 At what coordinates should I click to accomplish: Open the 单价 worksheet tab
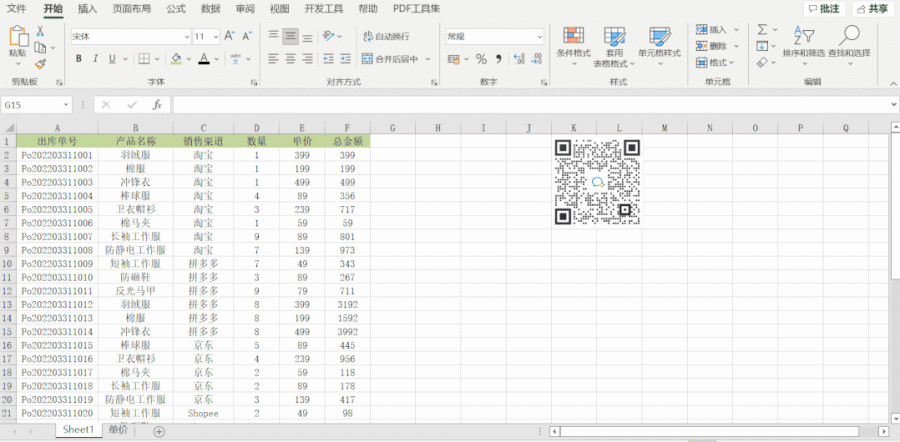tap(118, 430)
